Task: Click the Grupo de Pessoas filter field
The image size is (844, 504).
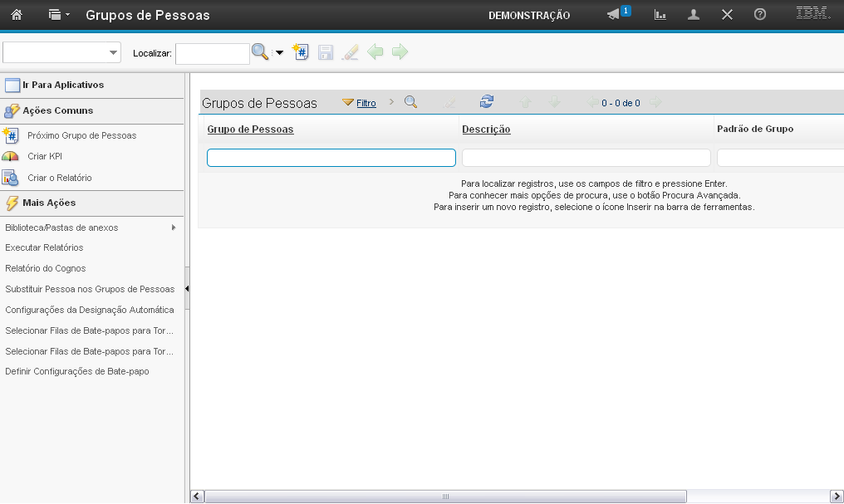Action: click(331, 158)
